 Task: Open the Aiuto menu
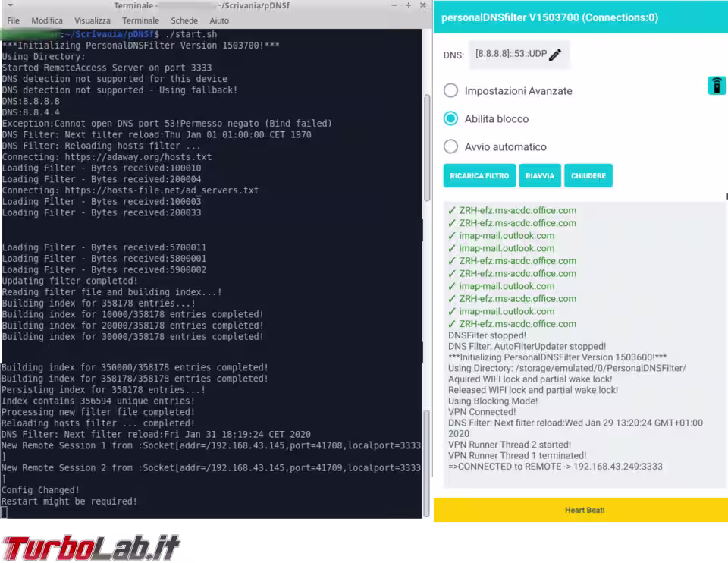pyautogui.click(x=219, y=20)
